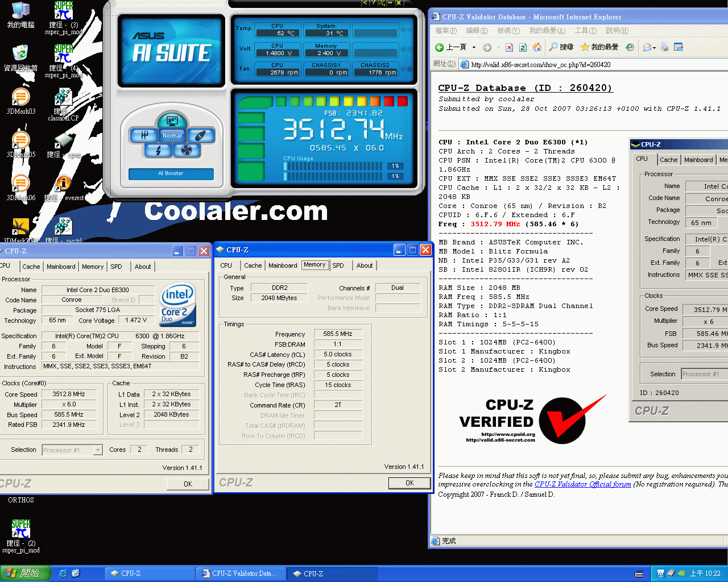Click Frequency value 585.5 MHz in Memory tab
Image resolution: width=728 pixels, height=582 pixels.
pyautogui.click(x=338, y=334)
